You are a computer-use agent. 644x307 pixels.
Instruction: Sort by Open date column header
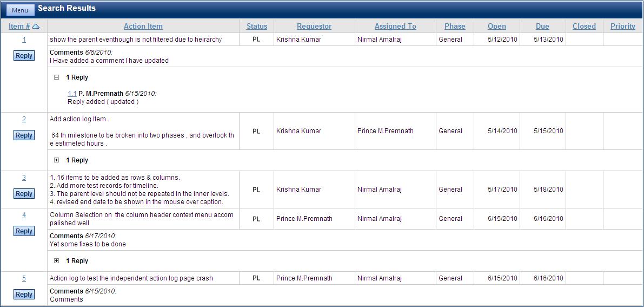click(x=496, y=26)
